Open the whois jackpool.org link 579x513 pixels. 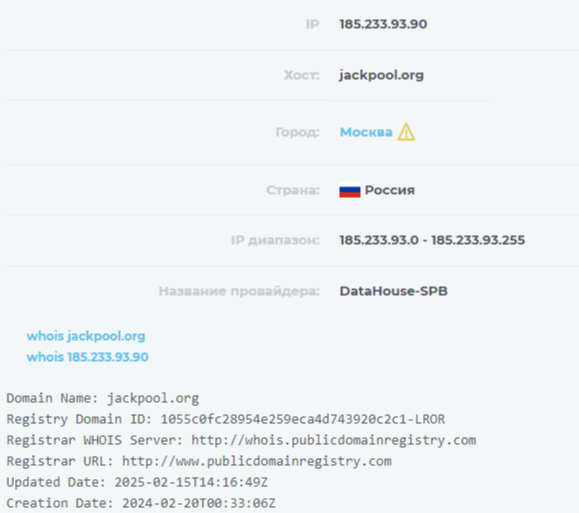click(86, 336)
